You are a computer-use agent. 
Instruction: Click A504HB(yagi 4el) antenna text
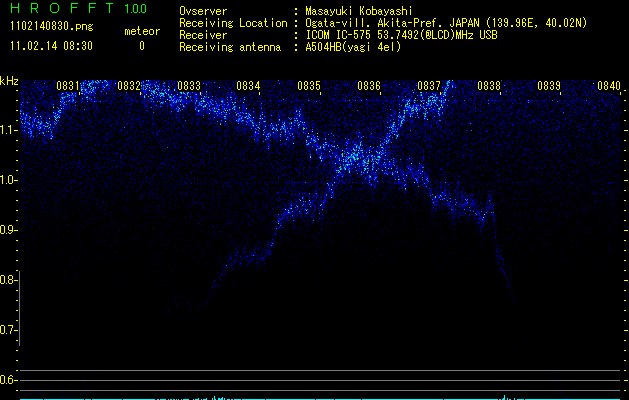coord(353,47)
